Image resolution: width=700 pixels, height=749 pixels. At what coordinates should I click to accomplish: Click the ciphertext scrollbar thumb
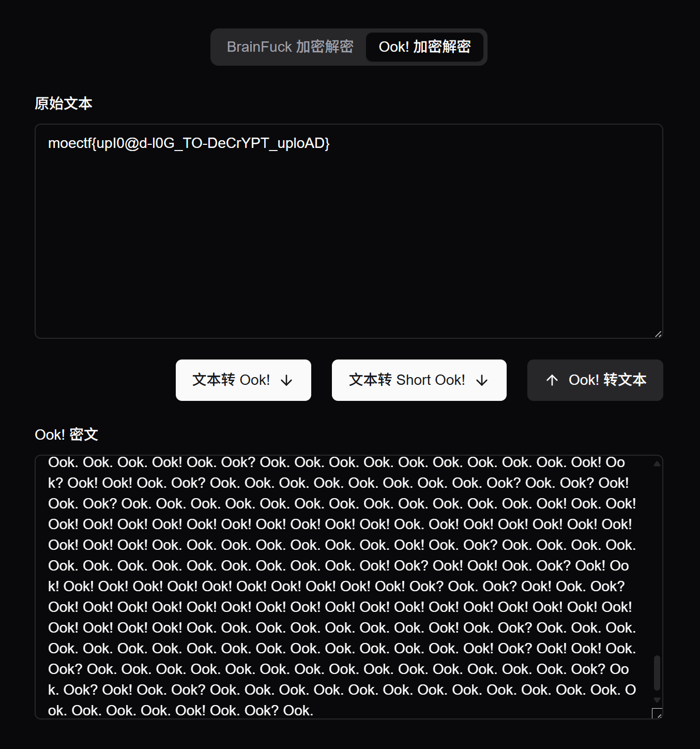pyautogui.click(x=657, y=672)
